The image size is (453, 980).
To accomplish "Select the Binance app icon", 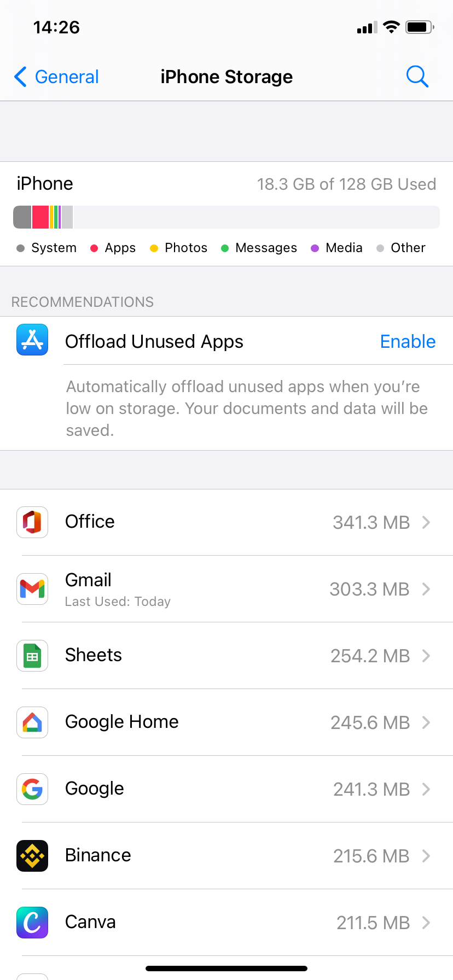I will pyautogui.click(x=32, y=856).
